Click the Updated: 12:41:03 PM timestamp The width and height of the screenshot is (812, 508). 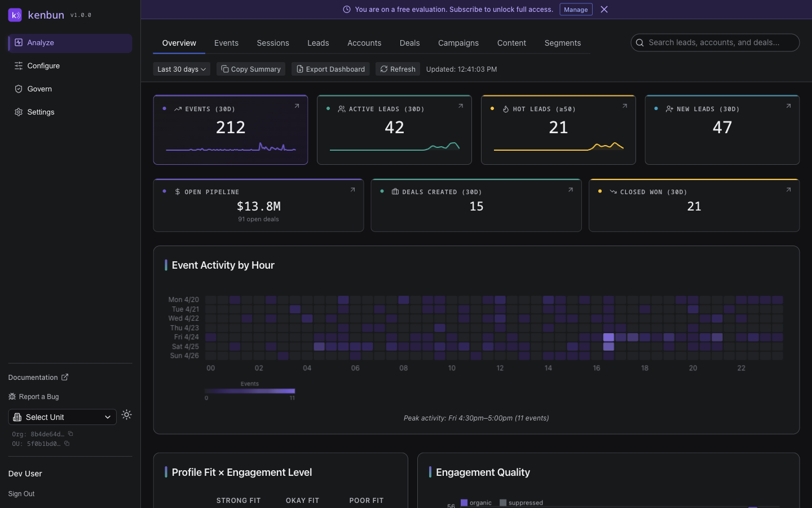[x=461, y=69]
